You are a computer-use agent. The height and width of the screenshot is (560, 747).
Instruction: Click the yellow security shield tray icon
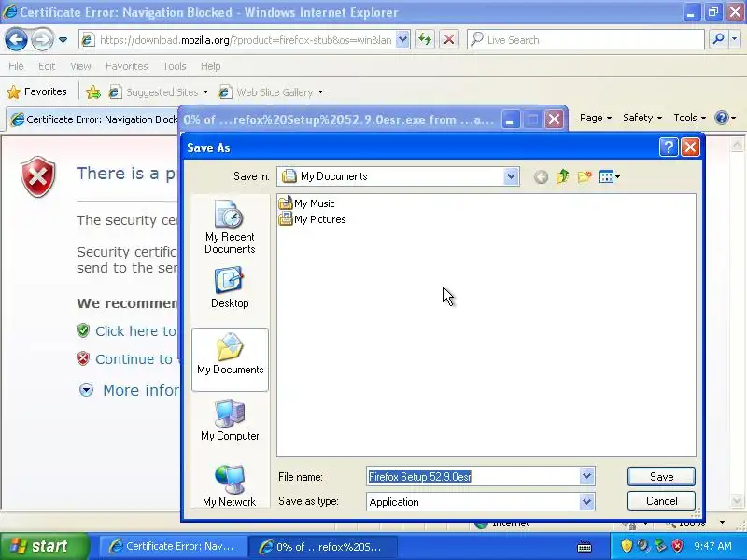[x=627, y=546]
